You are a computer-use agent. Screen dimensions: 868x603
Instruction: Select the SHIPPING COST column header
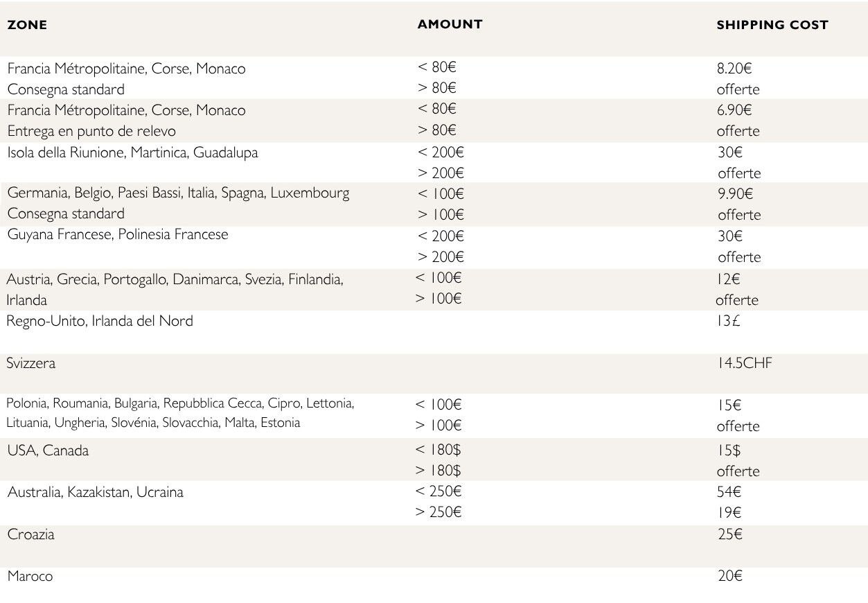[772, 25]
